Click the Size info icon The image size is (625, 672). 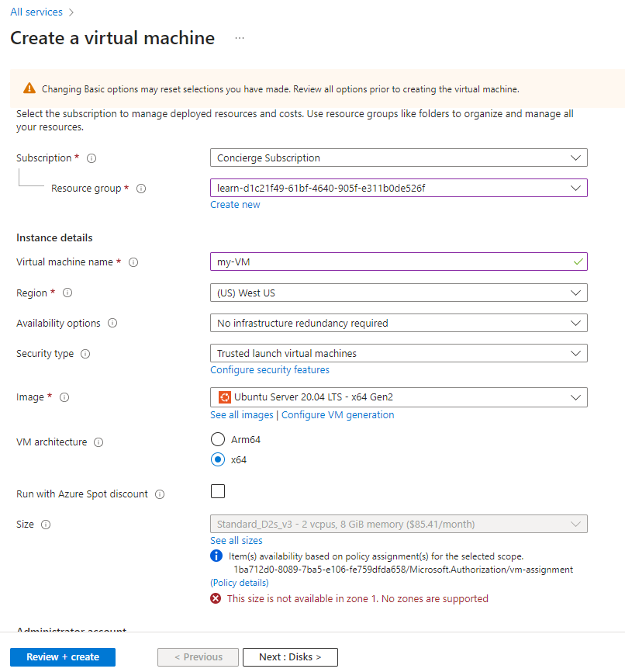[x=46, y=525]
